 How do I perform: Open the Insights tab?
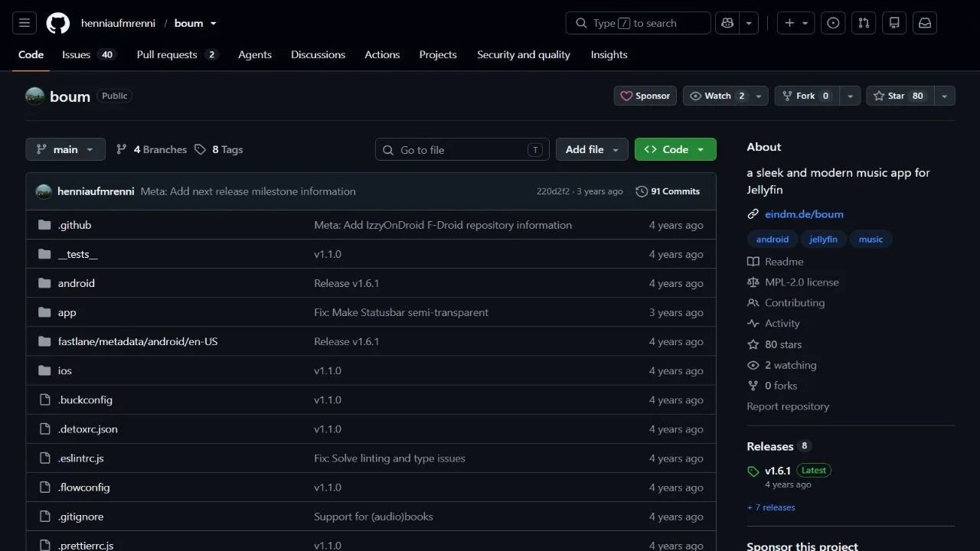[609, 54]
